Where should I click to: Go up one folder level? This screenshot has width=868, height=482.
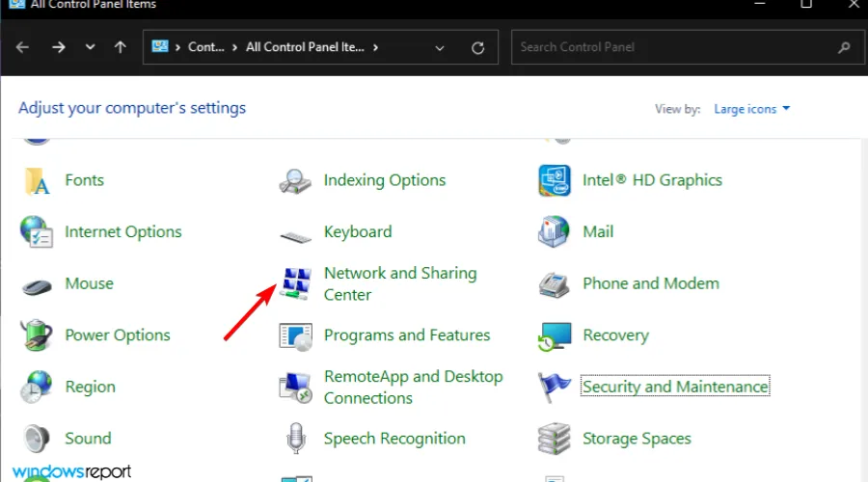[x=120, y=47]
